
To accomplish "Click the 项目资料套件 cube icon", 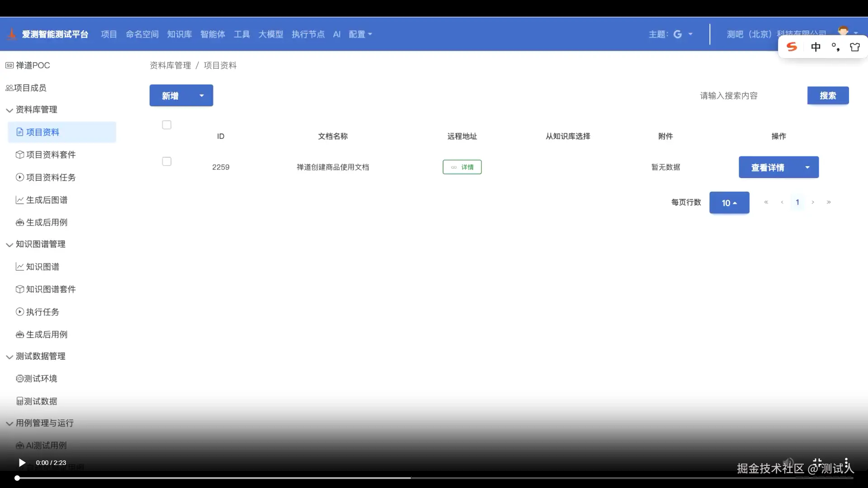I will (x=19, y=155).
